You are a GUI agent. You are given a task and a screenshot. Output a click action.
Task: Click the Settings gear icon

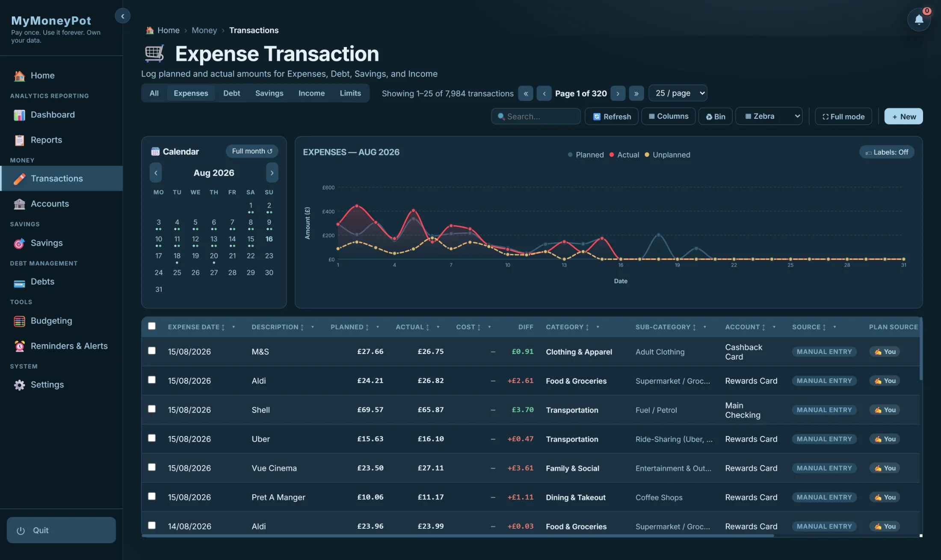(x=19, y=385)
